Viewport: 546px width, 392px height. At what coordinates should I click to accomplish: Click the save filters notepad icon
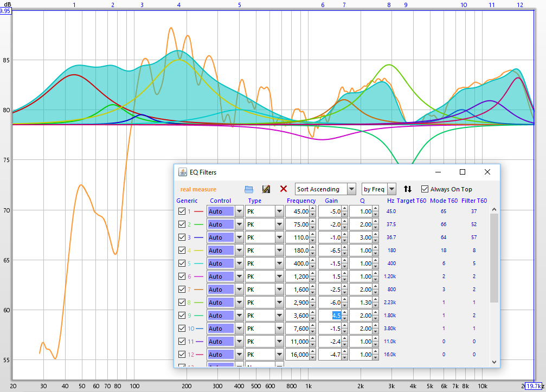click(x=266, y=189)
